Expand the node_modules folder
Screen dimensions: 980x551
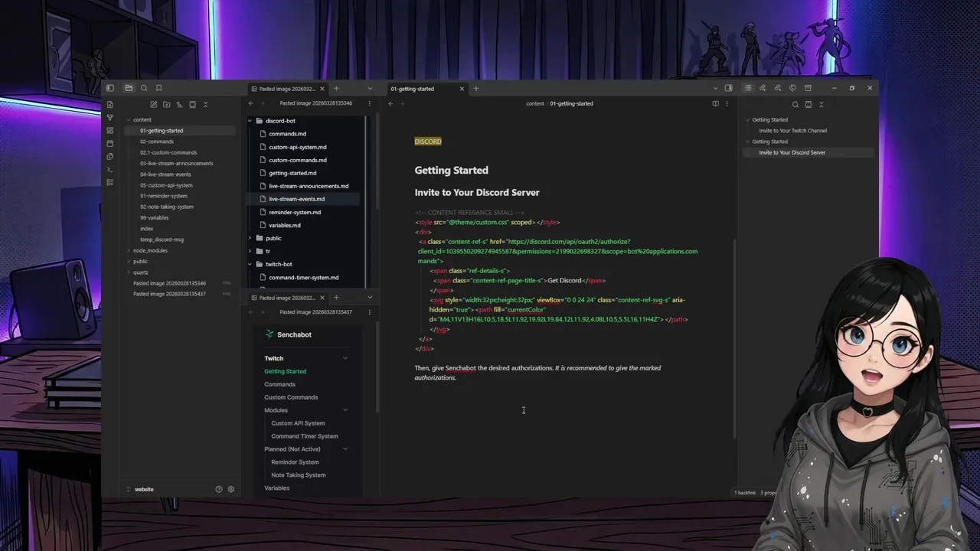click(x=127, y=250)
